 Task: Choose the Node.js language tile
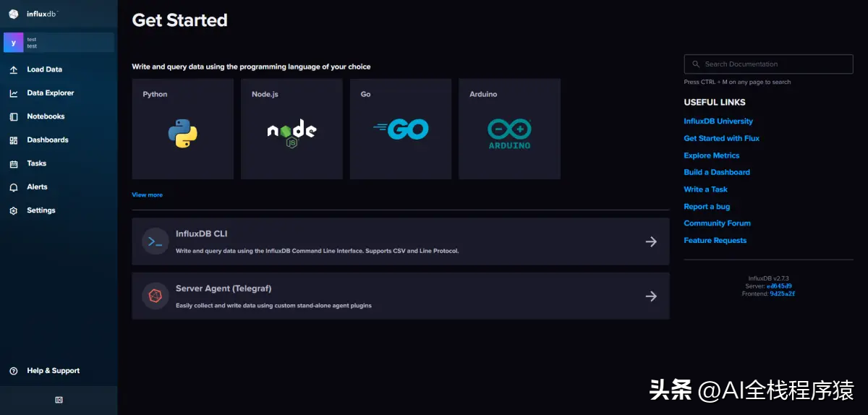[x=292, y=129]
